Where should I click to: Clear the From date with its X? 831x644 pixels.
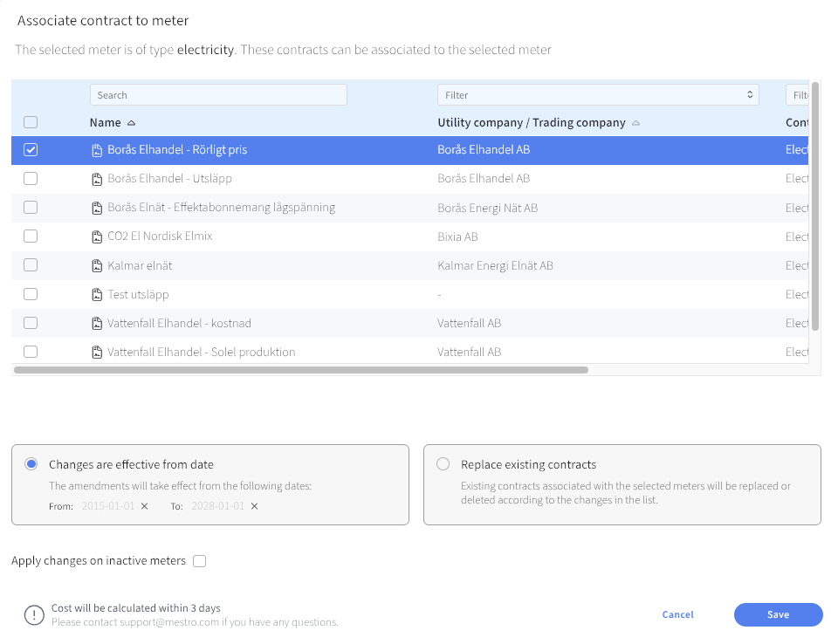coord(144,506)
